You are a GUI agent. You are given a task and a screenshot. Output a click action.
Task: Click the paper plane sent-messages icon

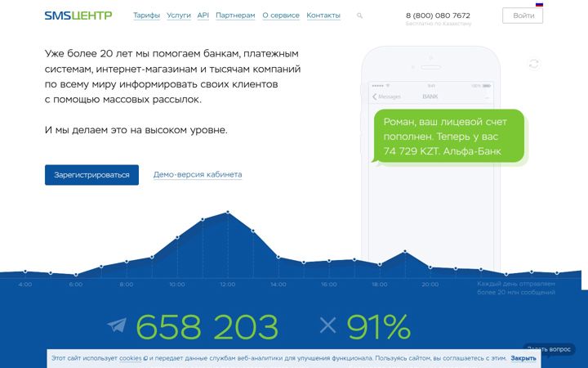(x=117, y=325)
